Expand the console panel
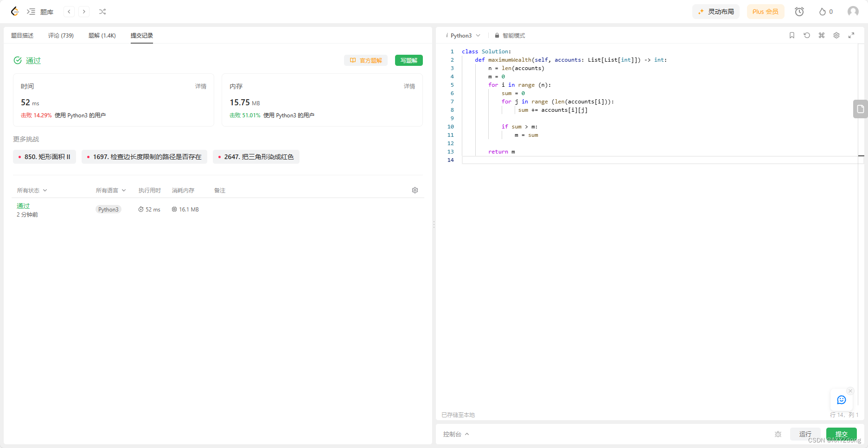The height and width of the screenshot is (448, 868). [x=456, y=434]
